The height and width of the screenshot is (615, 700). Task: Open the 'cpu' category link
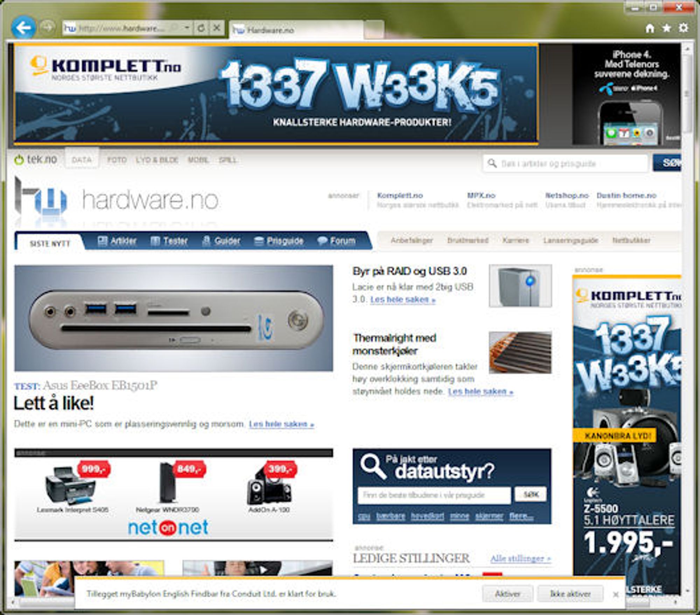364,516
